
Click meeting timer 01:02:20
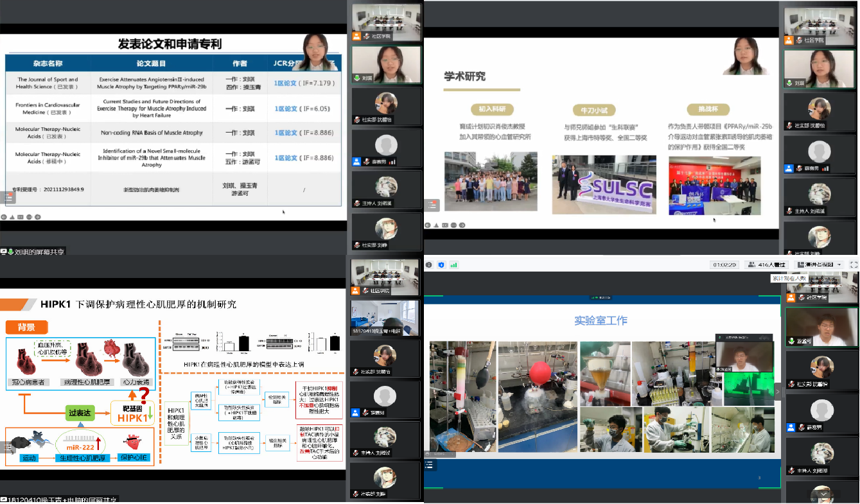click(x=724, y=265)
